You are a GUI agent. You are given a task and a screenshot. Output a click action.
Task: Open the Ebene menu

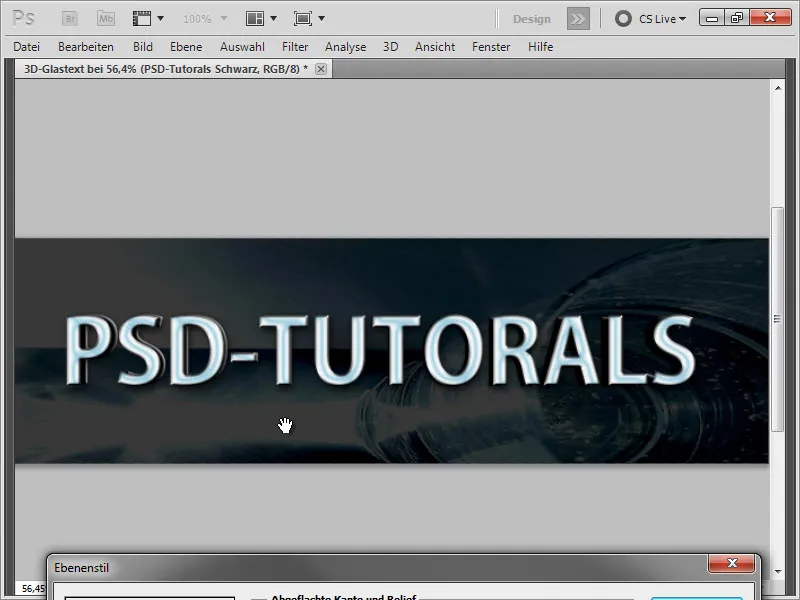tap(186, 47)
